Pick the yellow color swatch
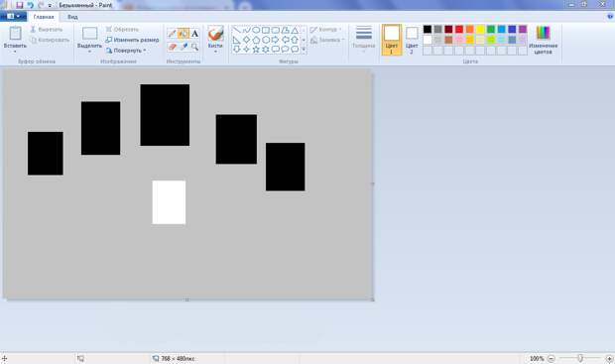 point(480,29)
